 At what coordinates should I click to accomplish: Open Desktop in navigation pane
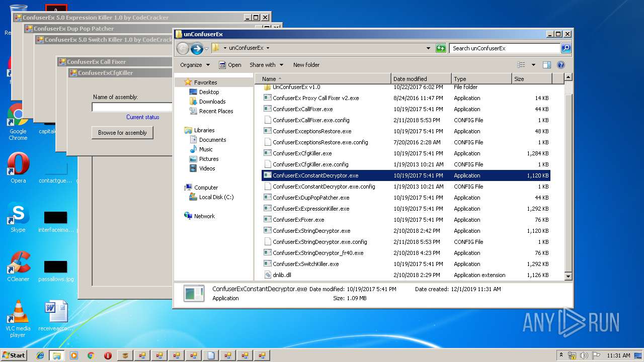[x=209, y=92]
